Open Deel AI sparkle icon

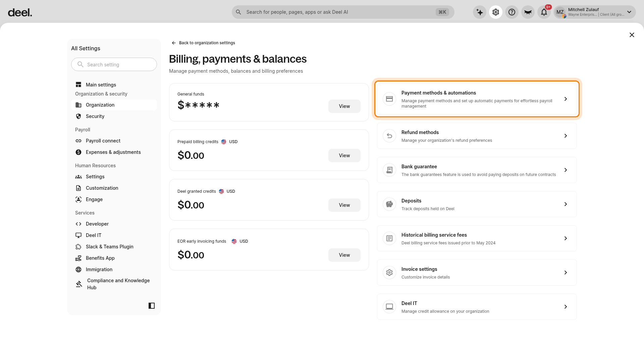(x=480, y=12)
